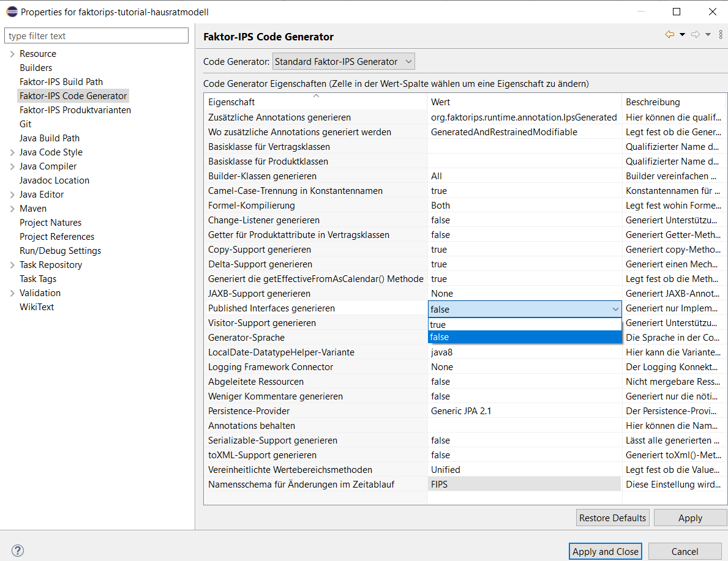The image size is (728, 561).
Task: Click the Apply and Close button
Action: (605, 551)
